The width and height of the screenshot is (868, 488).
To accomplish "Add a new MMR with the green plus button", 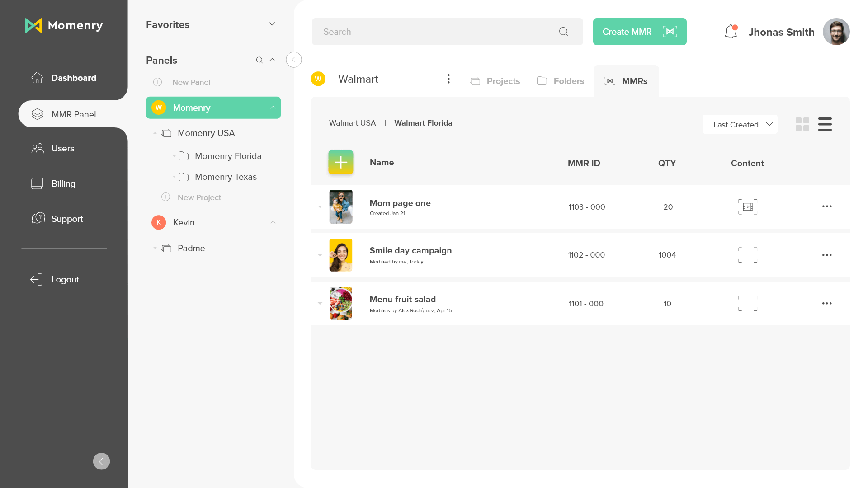I will [341, 162].
